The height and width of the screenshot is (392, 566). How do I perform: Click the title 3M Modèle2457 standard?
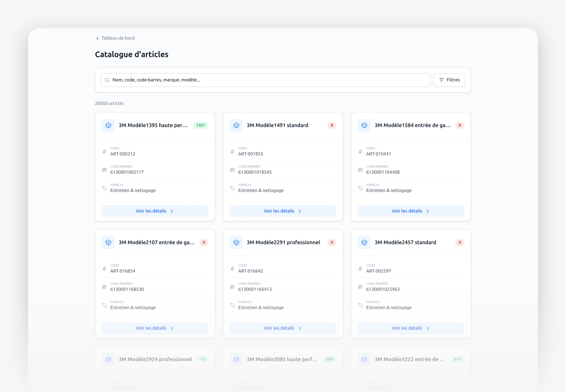pos(405,243)
